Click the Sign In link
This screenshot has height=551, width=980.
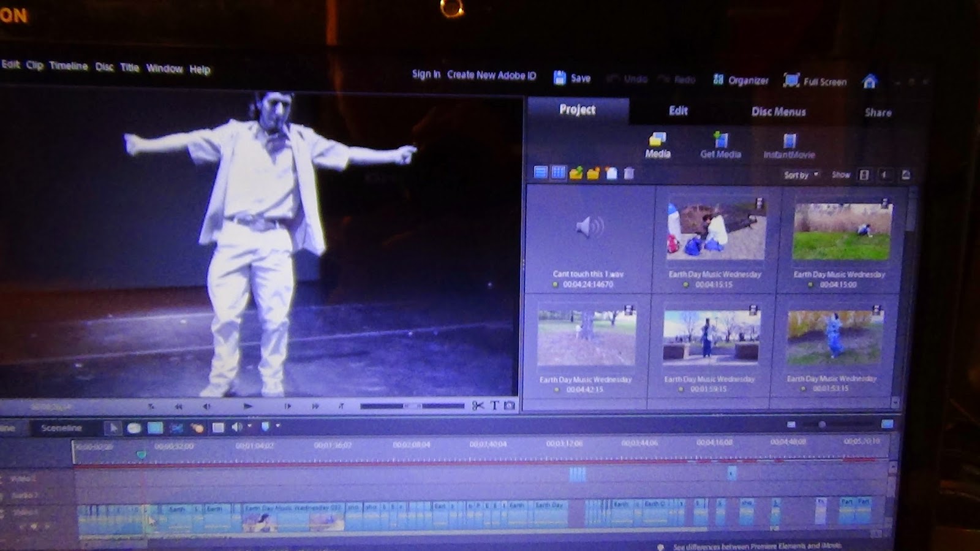[426, 74]
